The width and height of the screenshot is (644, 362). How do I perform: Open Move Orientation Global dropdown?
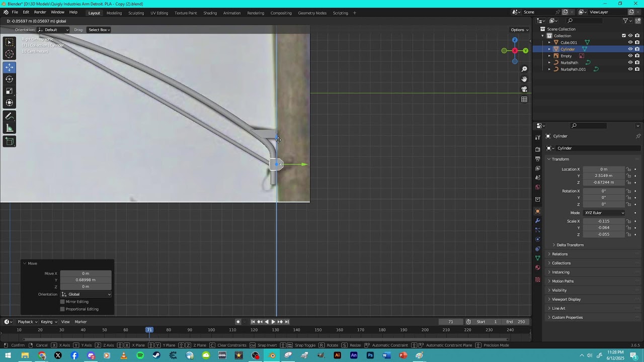pyautogui.click(x=86, y=294)
